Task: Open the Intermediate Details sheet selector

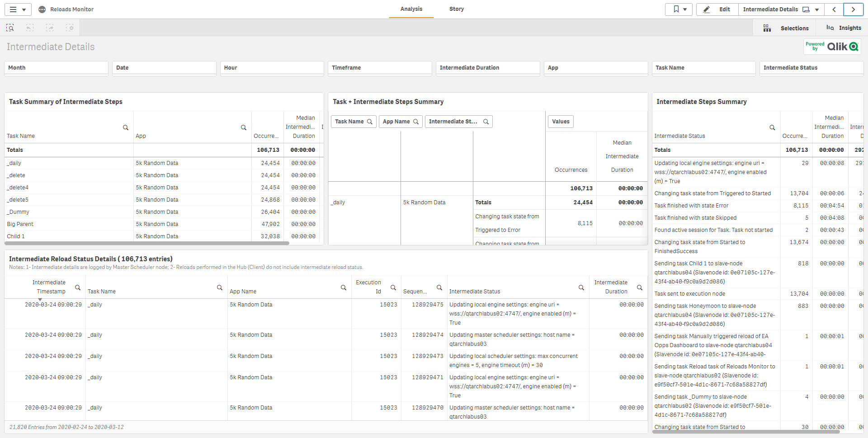Action: (x=781, y=9)
